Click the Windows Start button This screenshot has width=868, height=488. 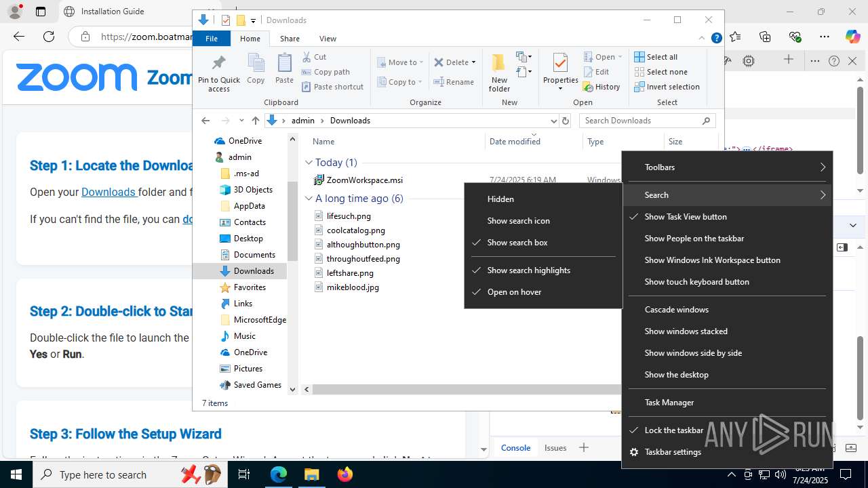[x=16, y=475]
